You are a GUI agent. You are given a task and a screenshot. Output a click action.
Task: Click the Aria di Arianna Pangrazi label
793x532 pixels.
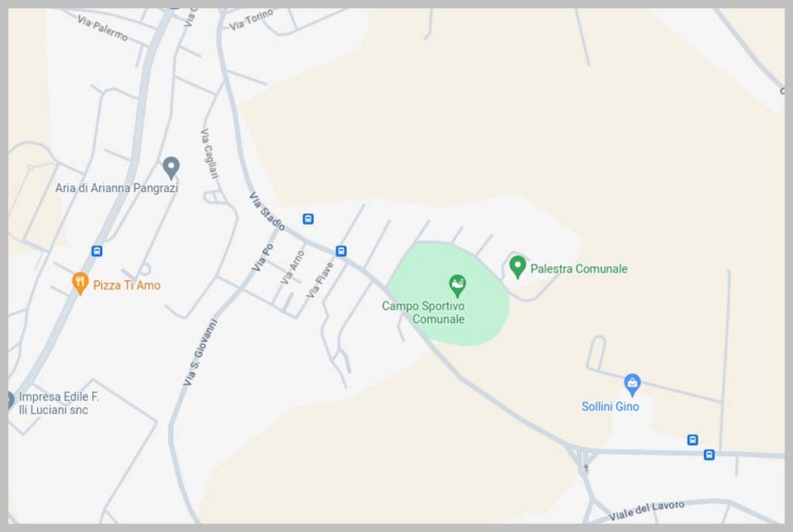pyautogui.click(x=116, y=188)
